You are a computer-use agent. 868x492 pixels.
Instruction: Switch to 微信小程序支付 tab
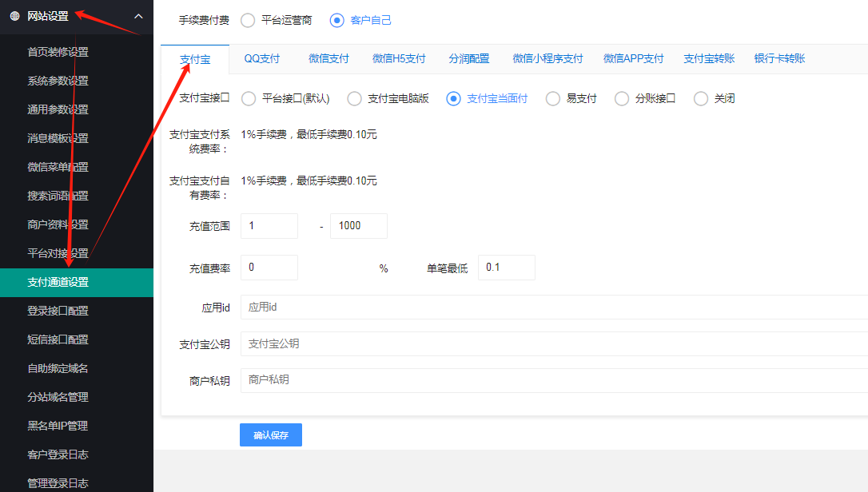[547, 58]
